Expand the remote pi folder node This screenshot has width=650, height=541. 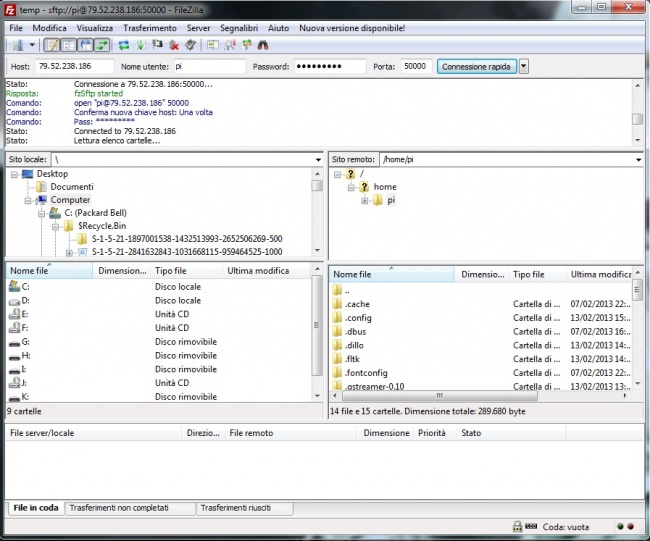pyautogui.click(x=364, y=201)
